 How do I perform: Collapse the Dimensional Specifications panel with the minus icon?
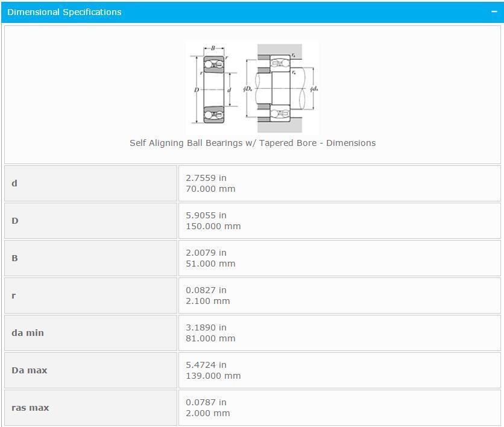(494, 12)
